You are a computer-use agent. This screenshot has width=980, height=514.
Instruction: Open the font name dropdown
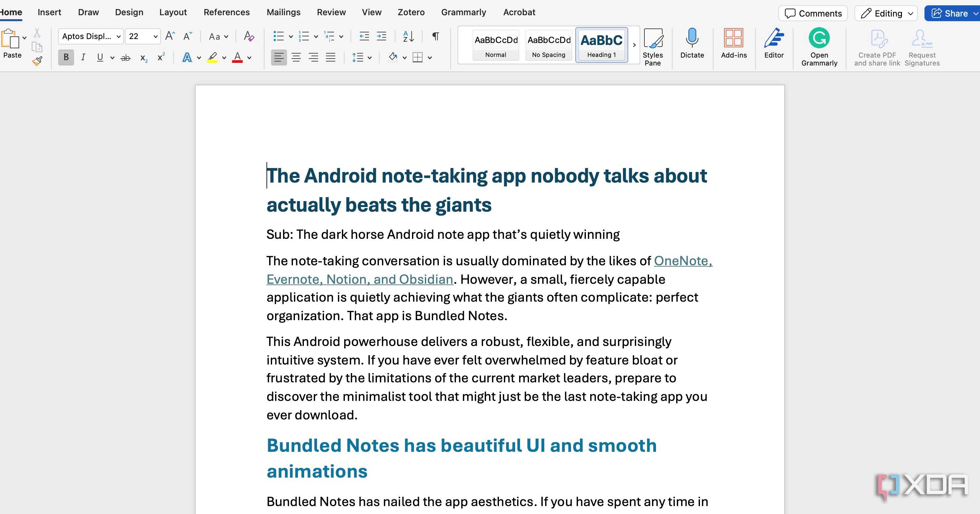coord(118,36)
